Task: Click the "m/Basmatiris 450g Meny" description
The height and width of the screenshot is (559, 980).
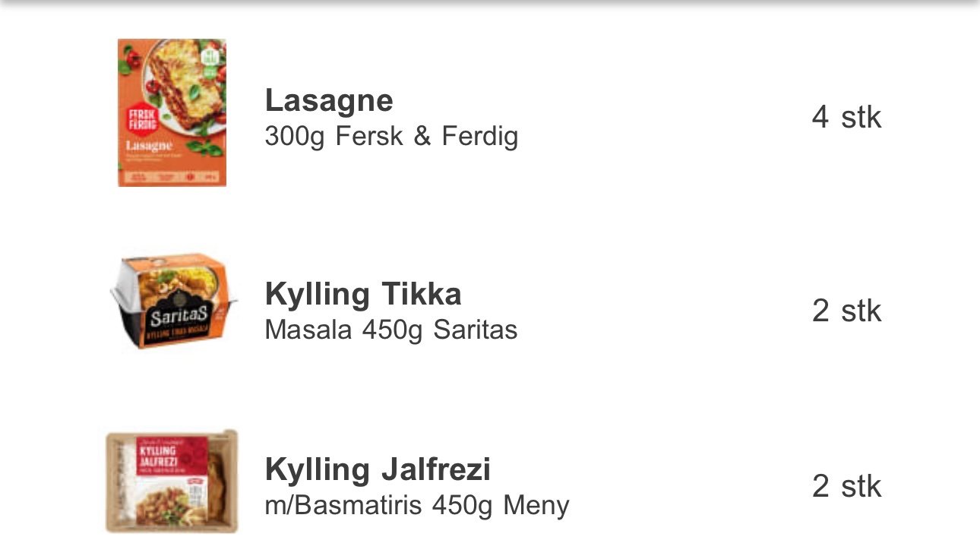Action: [417, 505]
